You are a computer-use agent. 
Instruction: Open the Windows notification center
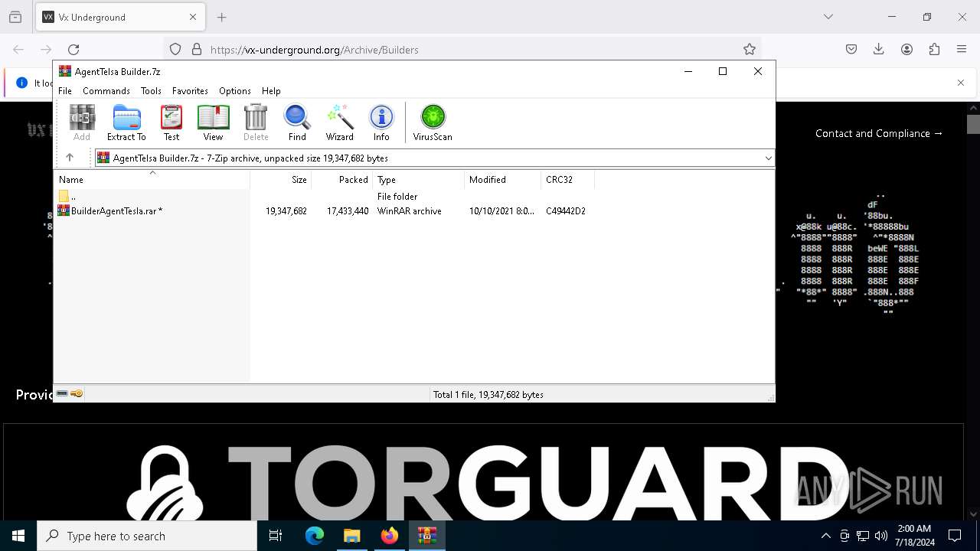click(x=955, y=536)
